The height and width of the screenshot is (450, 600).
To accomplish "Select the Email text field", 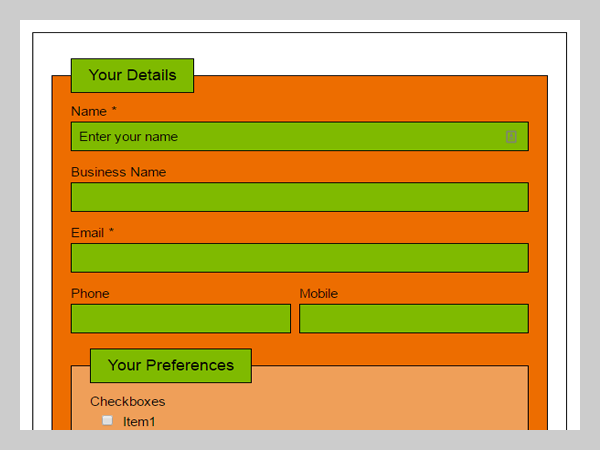I will 299,258.
